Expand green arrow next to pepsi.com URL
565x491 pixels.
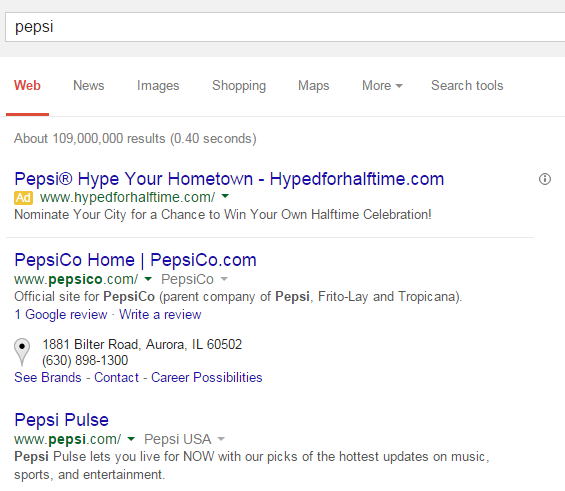click(x=131, y=439)
